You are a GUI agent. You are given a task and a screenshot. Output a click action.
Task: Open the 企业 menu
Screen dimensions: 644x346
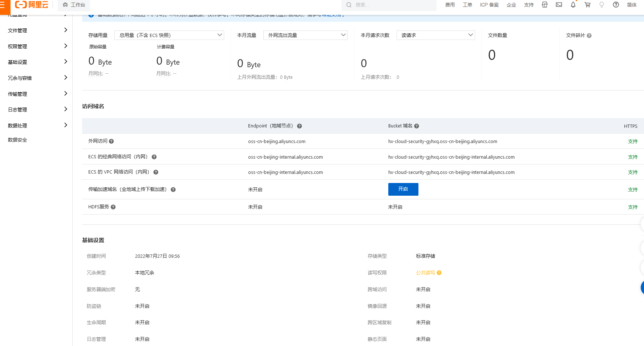[511, 5]
